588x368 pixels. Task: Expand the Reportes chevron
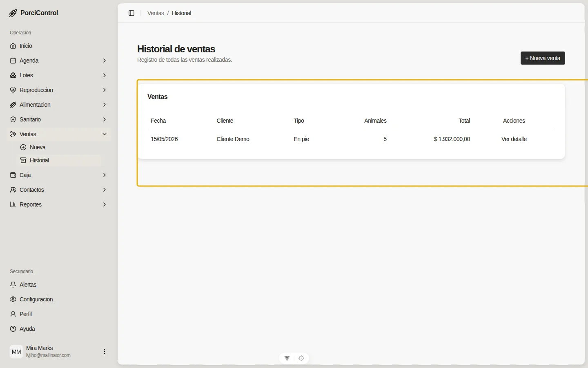click(x=105, y=204)
